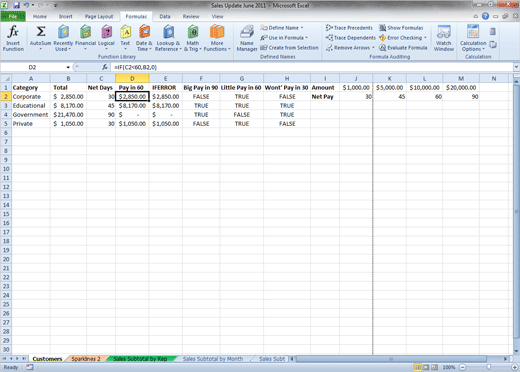The height and width of the screenshot is (372, 520).
Task: Open the Error Checking dropdown arrow
Action: coord(425,38)
